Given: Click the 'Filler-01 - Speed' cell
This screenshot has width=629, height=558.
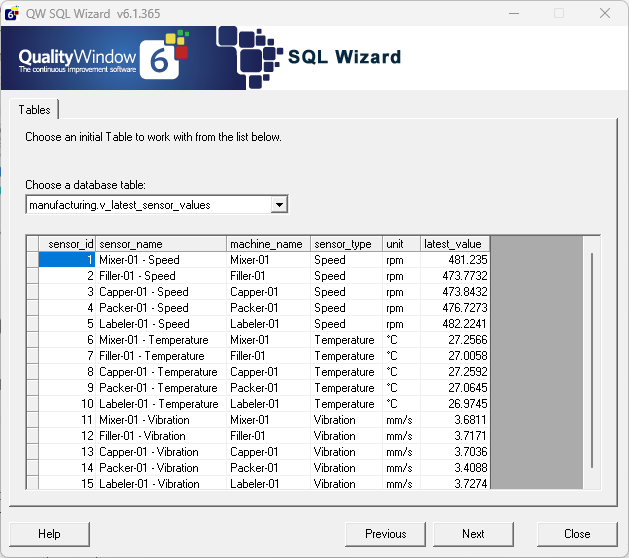Looking at the screenshot, I should click(x=161, y=276).
